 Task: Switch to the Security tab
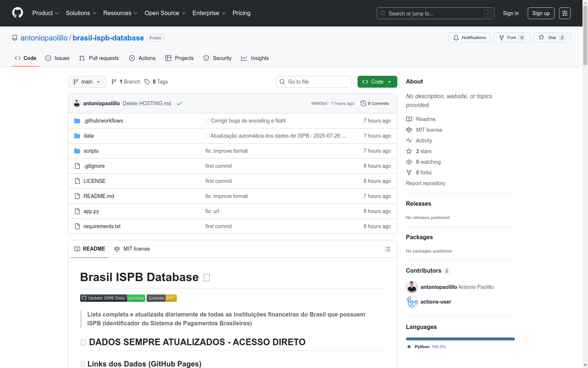(x=218, y=58)
